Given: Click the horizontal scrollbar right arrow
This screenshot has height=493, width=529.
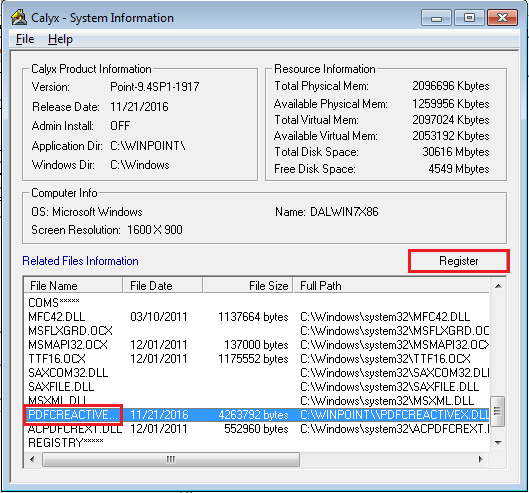Looking at the screenshot, I should [481, 460].
